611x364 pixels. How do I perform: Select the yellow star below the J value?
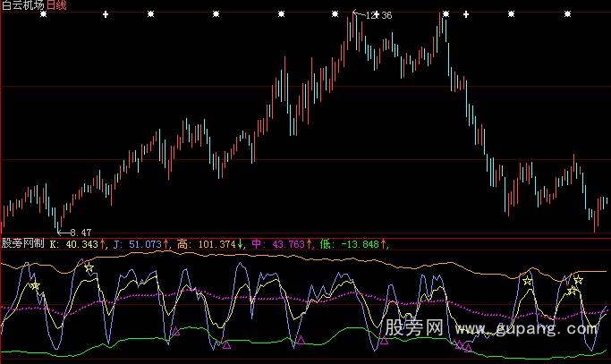coord(89,267)
